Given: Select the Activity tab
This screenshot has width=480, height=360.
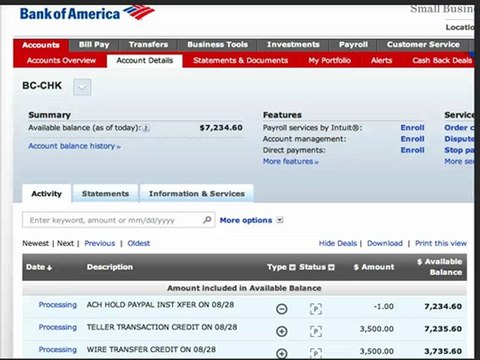Looking at the screenshot, I should point(47,194).
